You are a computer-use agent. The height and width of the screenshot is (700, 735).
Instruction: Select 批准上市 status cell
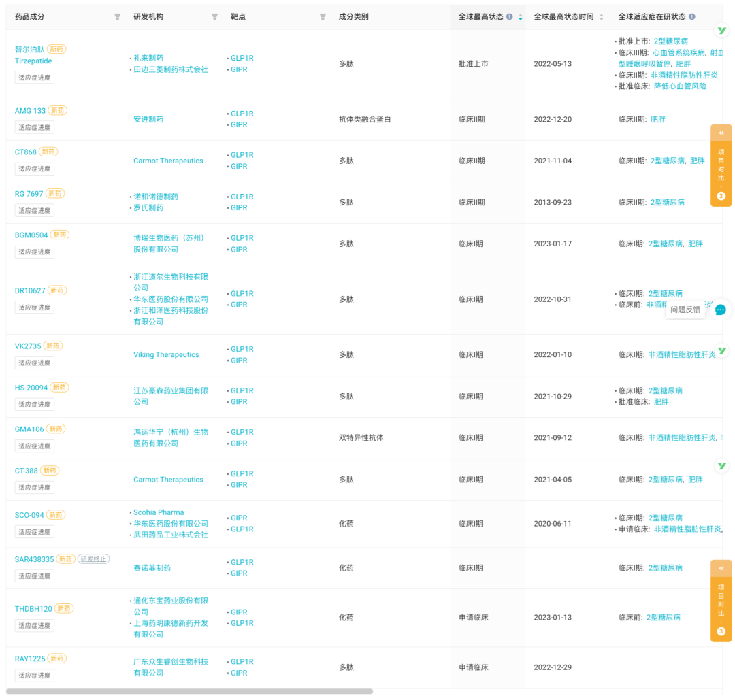473,64
